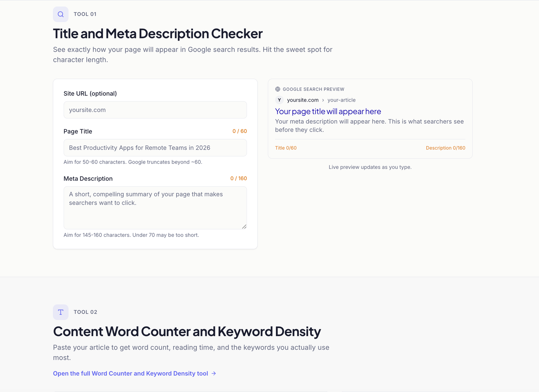
Task: Click the yoursite.com breadcrumb in preview
Action: [x=303, y=100]
